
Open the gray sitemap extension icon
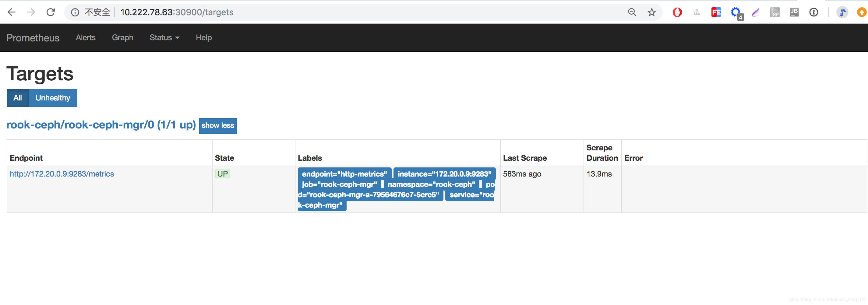[697, 12]
